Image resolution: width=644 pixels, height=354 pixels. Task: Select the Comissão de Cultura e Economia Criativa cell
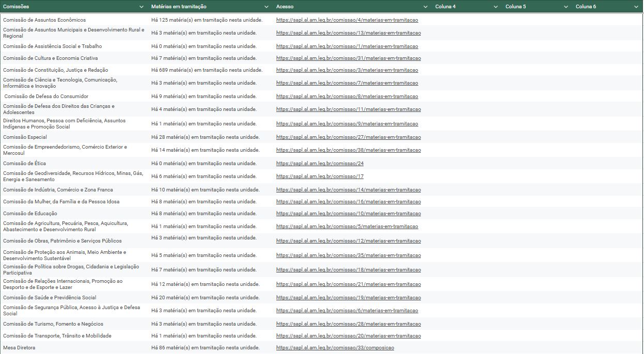click(x=74, y=58)
